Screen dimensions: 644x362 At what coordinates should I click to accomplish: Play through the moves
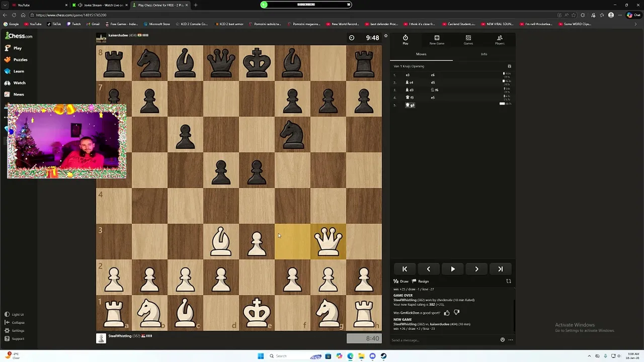pyautogui.click(x=453, y=269)
